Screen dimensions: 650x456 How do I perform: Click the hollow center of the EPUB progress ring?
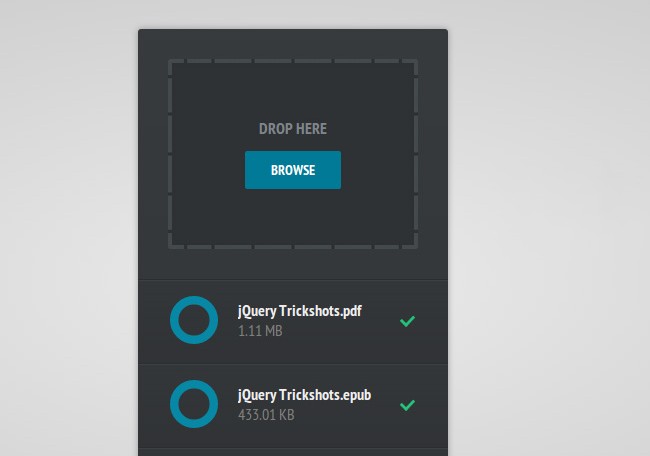click(194, 404)
